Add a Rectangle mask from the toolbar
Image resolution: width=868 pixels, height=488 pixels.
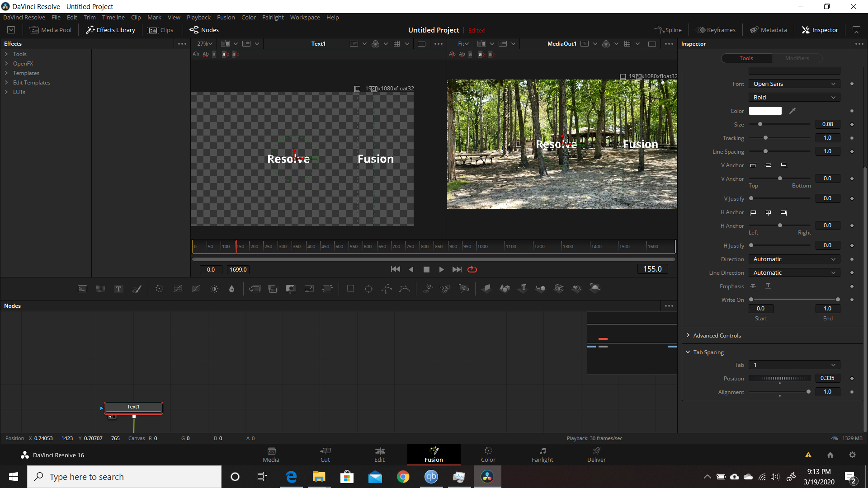pos(350,289)
